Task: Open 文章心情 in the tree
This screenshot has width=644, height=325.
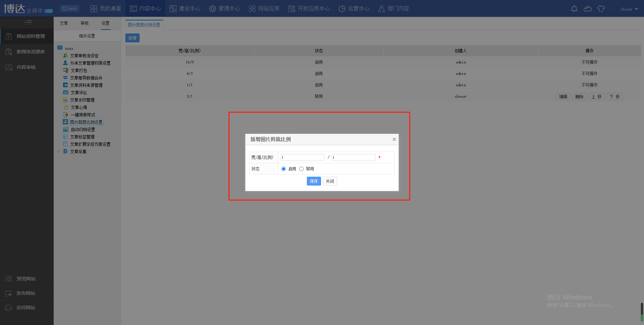Action: pos(79,107)
